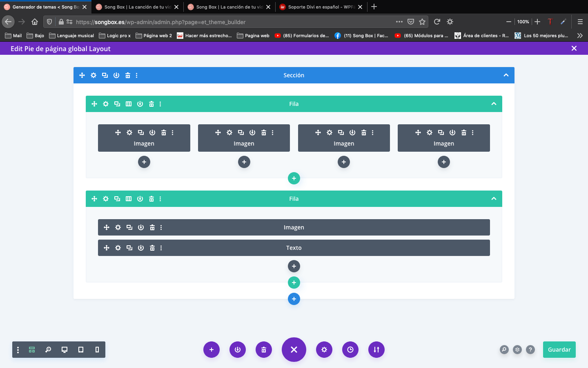
Task: Clear layout with purple trash button
Action: click(264, 350)
